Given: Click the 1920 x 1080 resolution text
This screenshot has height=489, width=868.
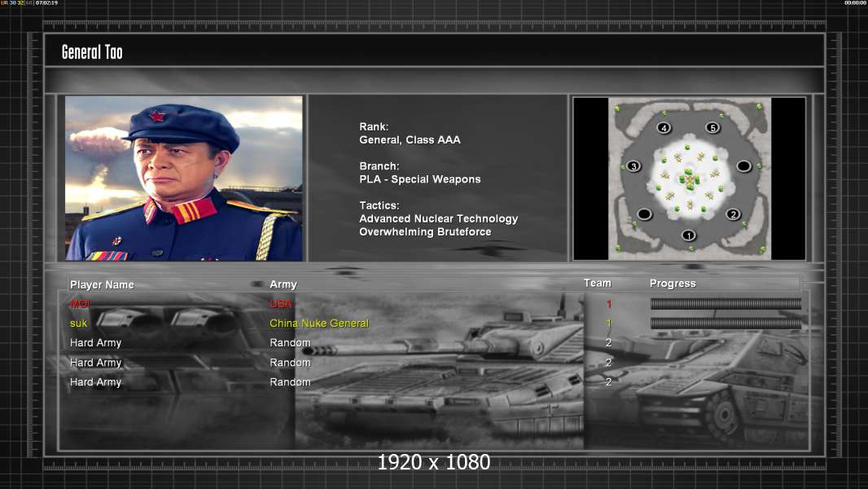Looking at the screenshot, I should [x=433, y=462].
